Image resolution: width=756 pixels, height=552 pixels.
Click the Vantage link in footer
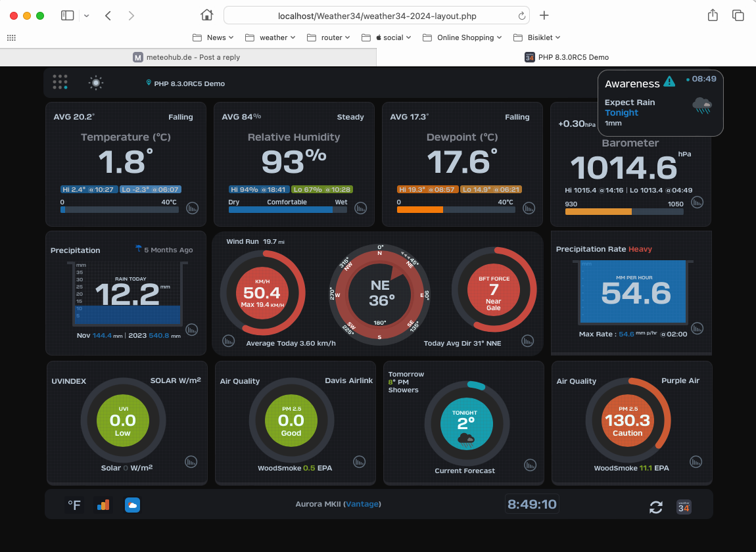tap(362, 504)
